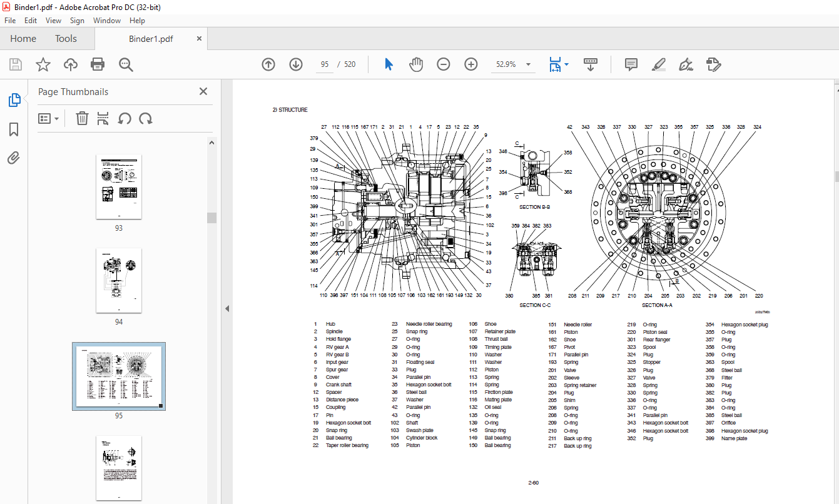This screenshot has width=839, height=504.
Task: Open the Sign menu
Action: 77,21
